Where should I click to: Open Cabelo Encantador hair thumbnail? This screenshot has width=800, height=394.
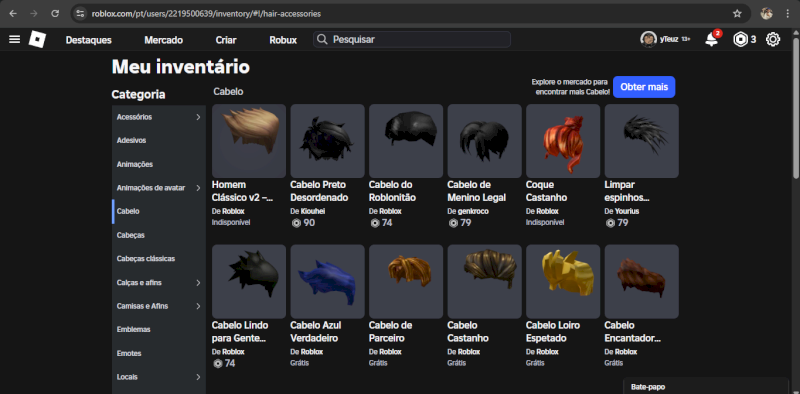click(642, 282)
